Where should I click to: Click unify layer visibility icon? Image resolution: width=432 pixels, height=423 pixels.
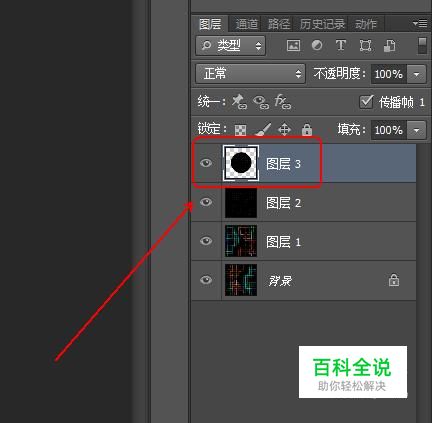261,102
